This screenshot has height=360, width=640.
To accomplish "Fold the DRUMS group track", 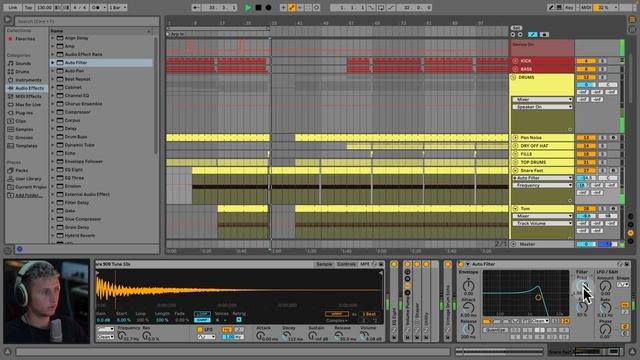I will coord(513,77).
